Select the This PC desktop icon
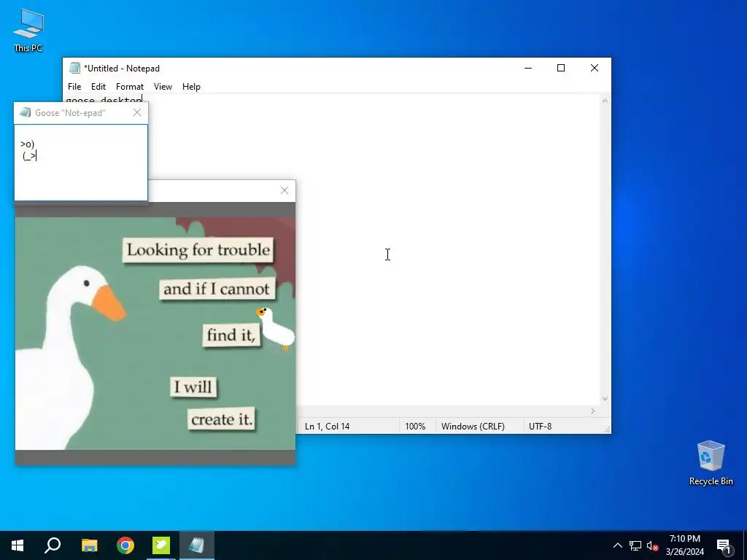This screenshot has height=560, width=747. (x=28, y=30)
